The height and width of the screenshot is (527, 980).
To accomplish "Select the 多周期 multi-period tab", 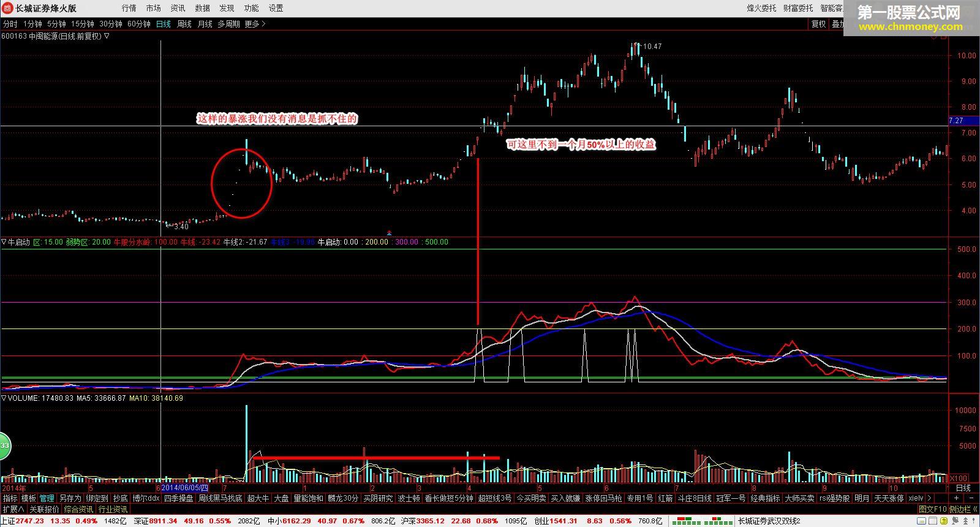I will coord(228,24).
